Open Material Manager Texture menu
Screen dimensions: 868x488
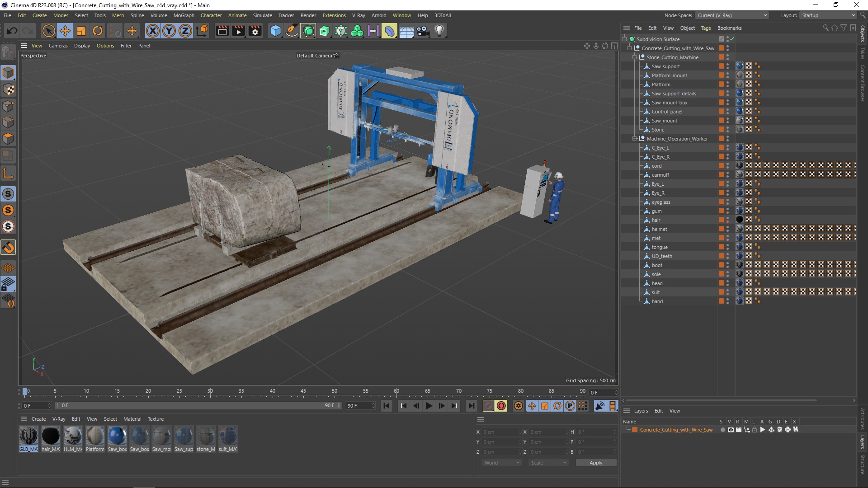tap(156, 419)
